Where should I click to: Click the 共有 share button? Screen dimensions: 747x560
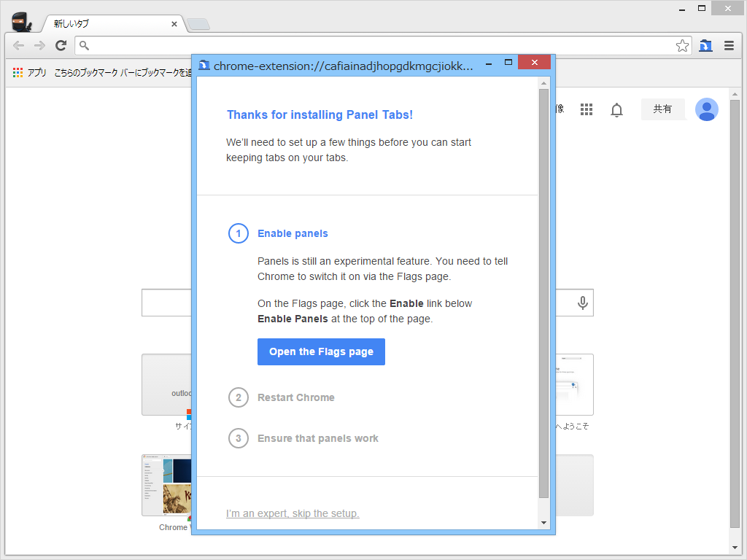click(x=662, y=109)
